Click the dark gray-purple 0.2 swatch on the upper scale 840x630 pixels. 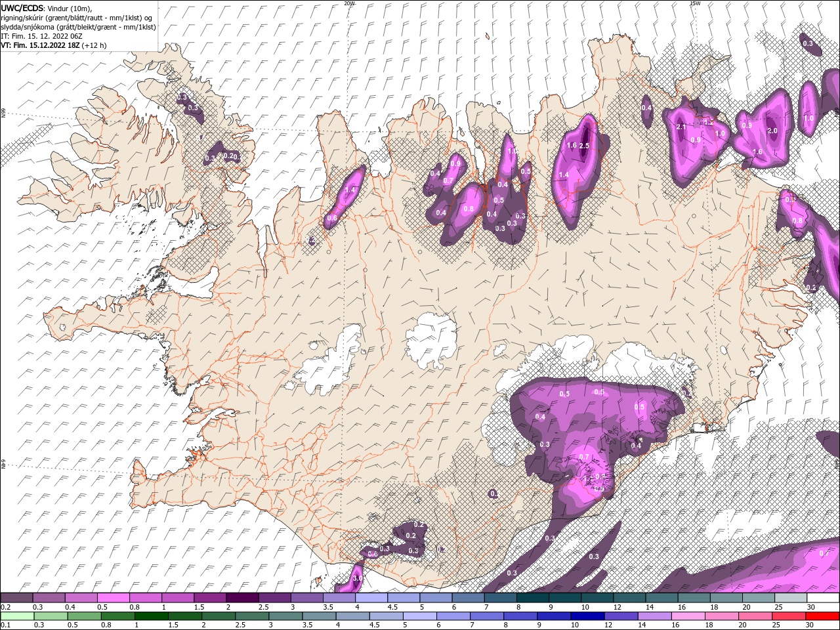(16, 598)
